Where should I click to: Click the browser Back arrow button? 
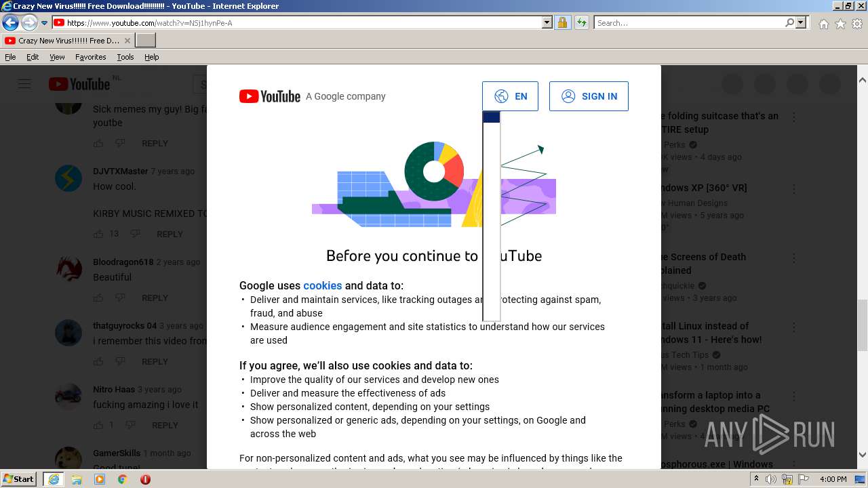click(10, 22)
